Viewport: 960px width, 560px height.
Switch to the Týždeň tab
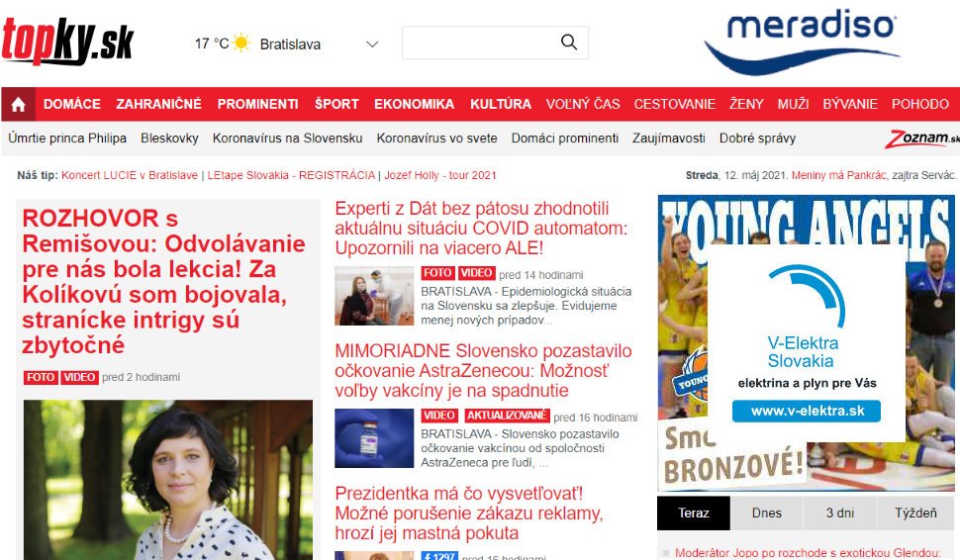(915, 513)
